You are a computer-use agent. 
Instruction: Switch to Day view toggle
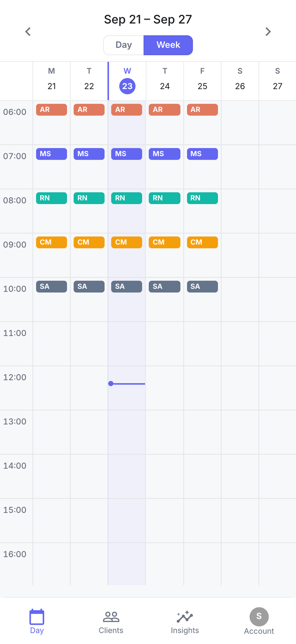tap(124, 45)
